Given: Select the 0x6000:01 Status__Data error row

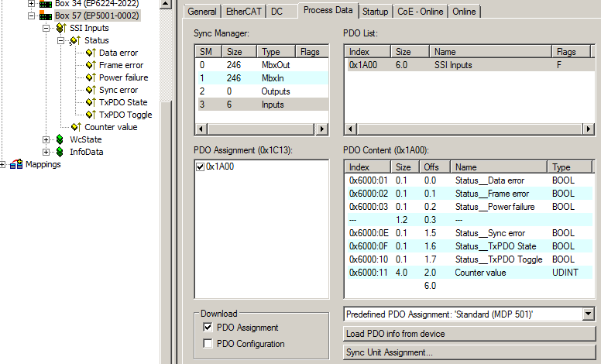Looking at the screenshot, I should pos(470,180).
